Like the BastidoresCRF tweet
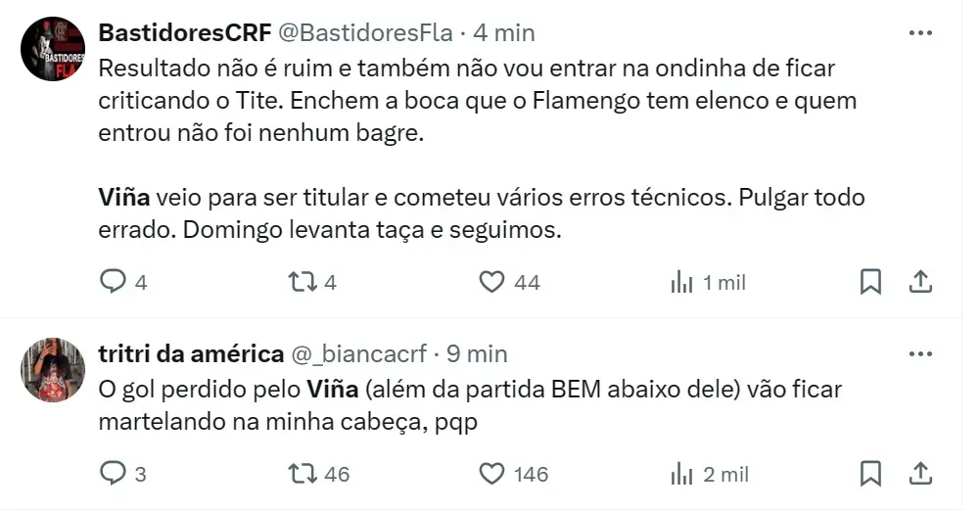 click(490, 283)
